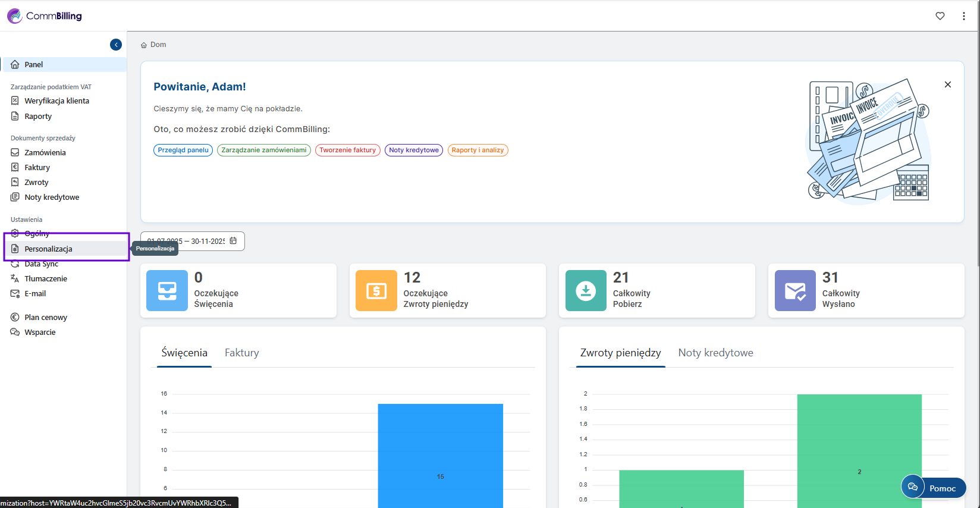This screenshot has width=980, height=508.
Task: Open Zamówienia in the sidebar
Action: 45,153
